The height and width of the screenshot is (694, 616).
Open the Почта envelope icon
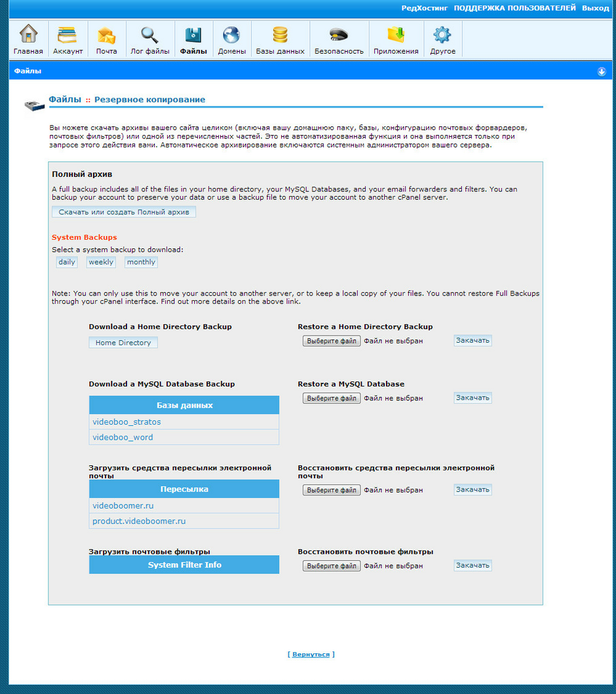tap(107, 35)
